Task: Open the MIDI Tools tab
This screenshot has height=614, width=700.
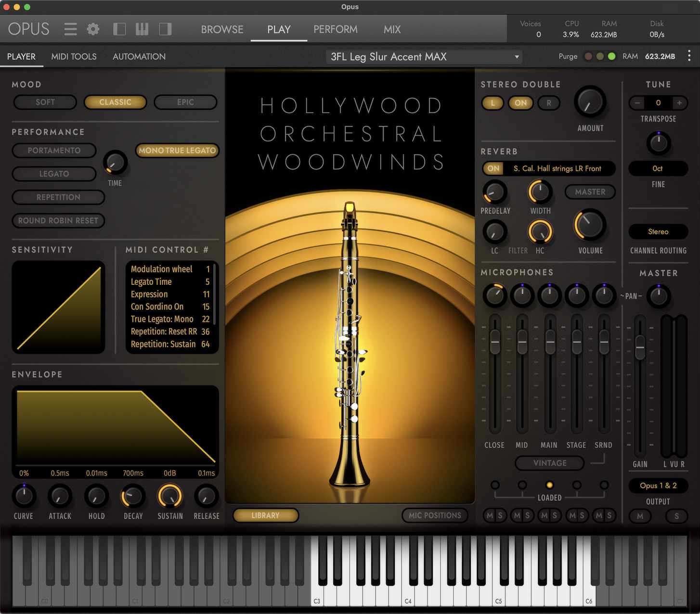Action: [74, 56]
